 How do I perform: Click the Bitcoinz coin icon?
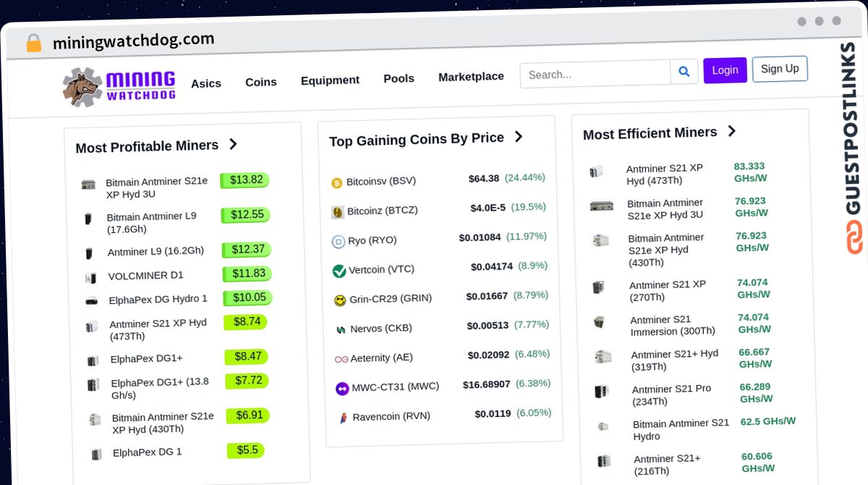click(337, 212)
